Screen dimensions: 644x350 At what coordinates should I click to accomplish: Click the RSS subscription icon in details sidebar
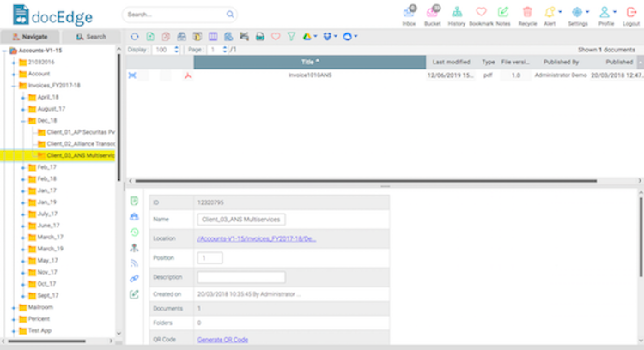point(134,263)
